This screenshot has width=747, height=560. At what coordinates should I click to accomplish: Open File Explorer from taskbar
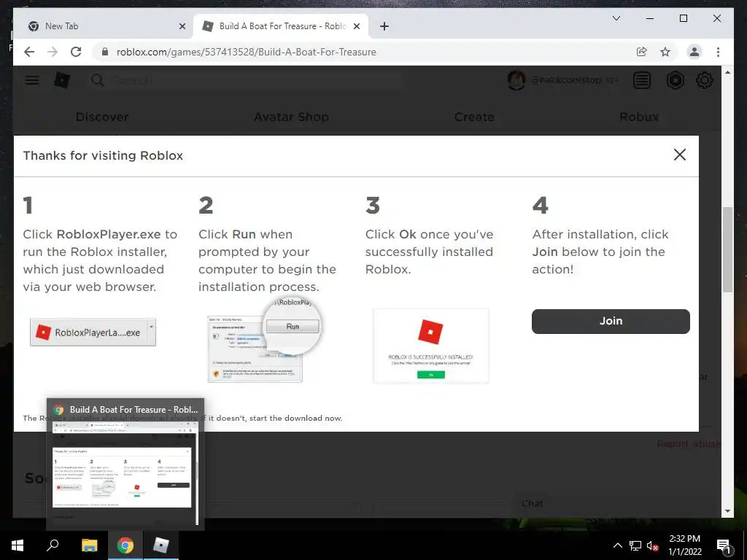pyautogui.click(x=89, y=545)
